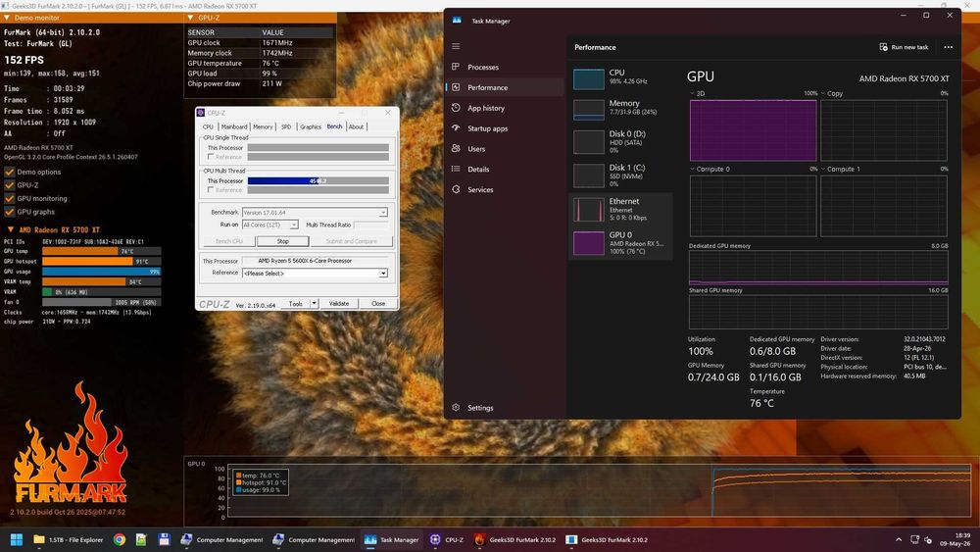The height and width of the screenshot is (552, 980).
Task: Open Task Manager Settings
Action: [480, 408]
